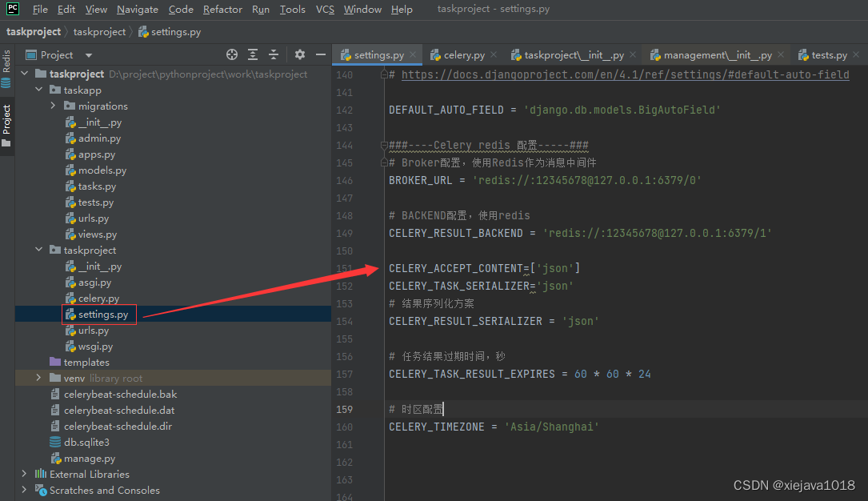The height and width of the screenshot is (501, 868).
Task: Hide the Project tool window with minus icon
Action: [321, 54]
